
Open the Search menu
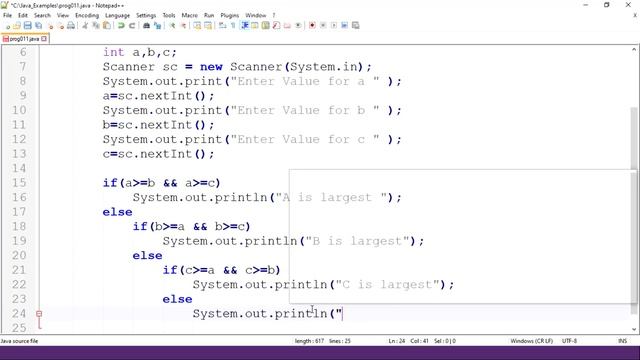42,16
